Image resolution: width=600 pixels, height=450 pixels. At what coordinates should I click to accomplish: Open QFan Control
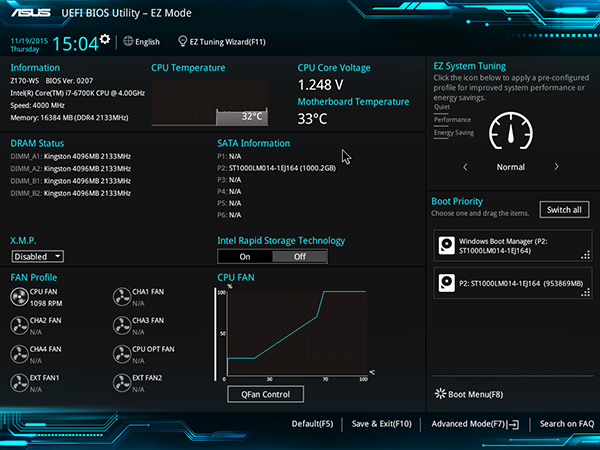coord(266,394)
